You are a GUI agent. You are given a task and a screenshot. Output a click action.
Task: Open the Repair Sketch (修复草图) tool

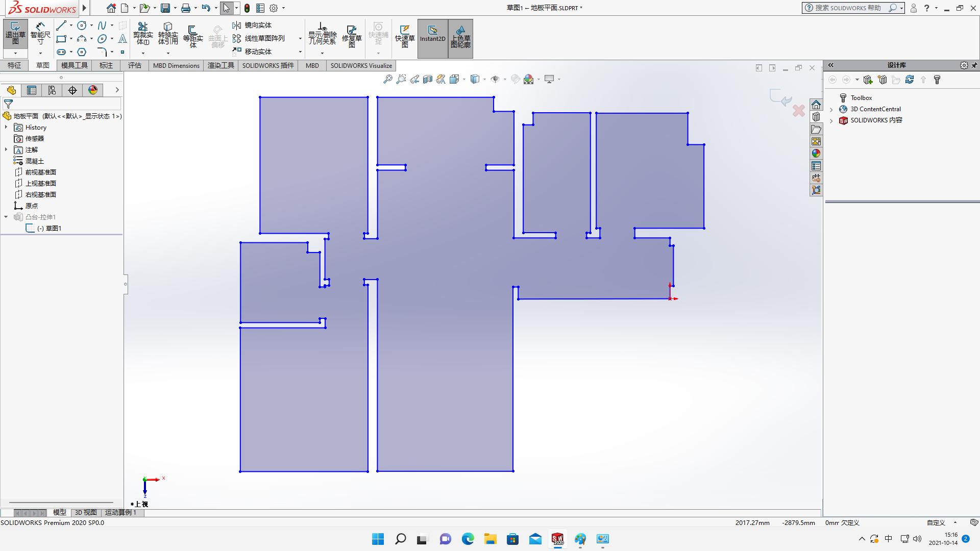(352, 36)
